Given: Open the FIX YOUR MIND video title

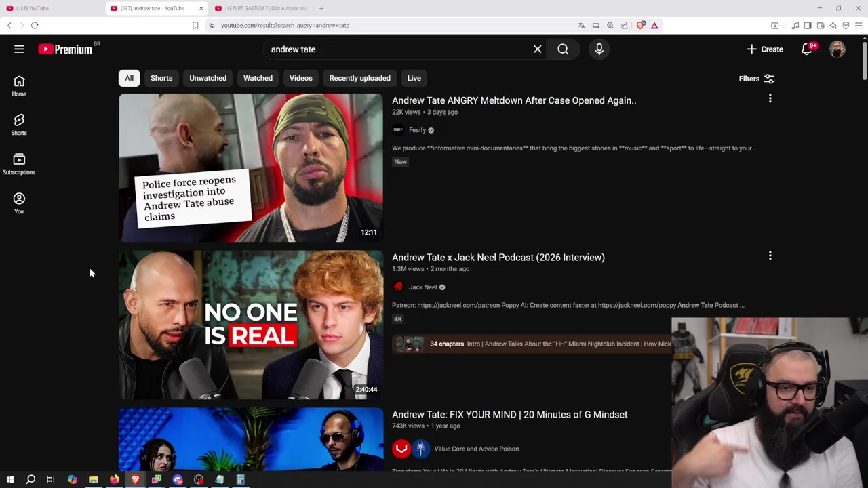Looking at the screenshot, I should click(x=510, y=415).
